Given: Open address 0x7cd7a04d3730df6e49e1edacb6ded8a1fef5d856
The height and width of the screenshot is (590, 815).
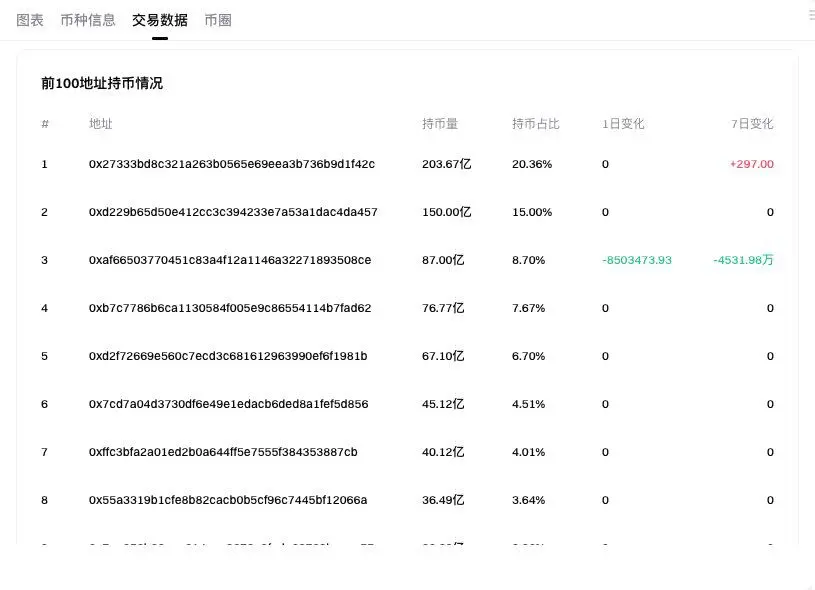Looking at the screenshot, I should point(229,404).
